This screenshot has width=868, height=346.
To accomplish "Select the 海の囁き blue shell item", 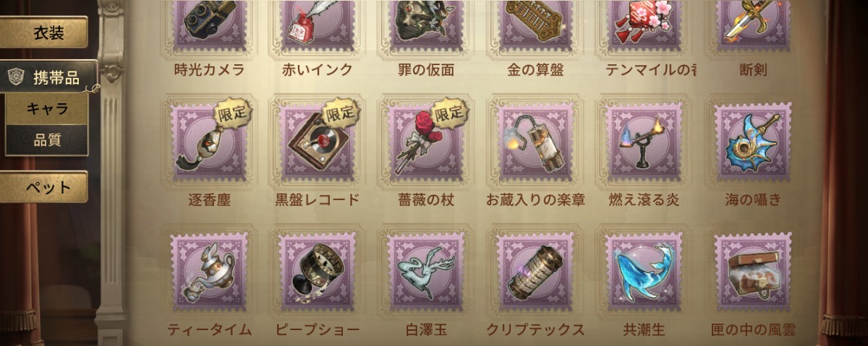I will (x=753, y=142).
